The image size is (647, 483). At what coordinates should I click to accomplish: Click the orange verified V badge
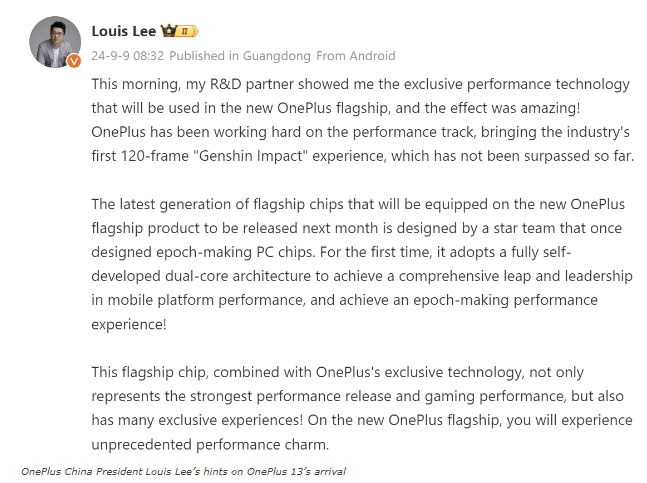pyautogui.click(x=74, y=61)
